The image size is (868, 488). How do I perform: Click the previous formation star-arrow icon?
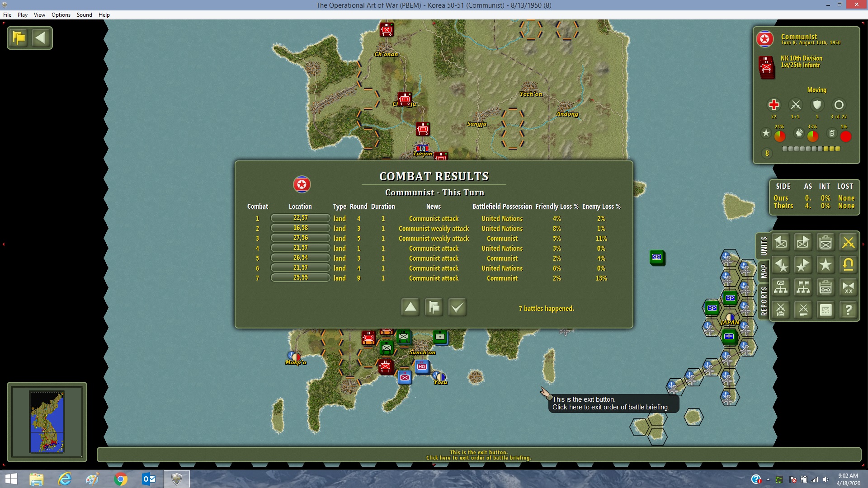click(x=781, y=265)
